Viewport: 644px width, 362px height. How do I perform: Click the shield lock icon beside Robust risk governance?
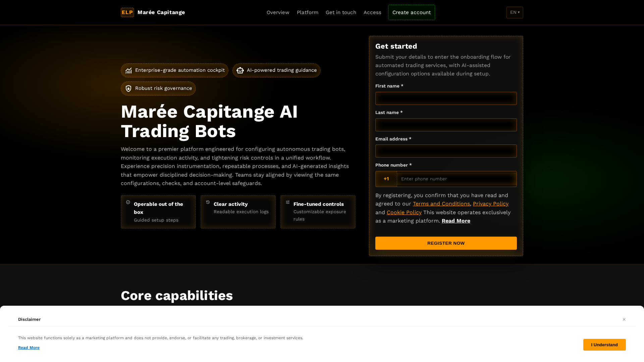pyautogui.click(x=128, y=88)
